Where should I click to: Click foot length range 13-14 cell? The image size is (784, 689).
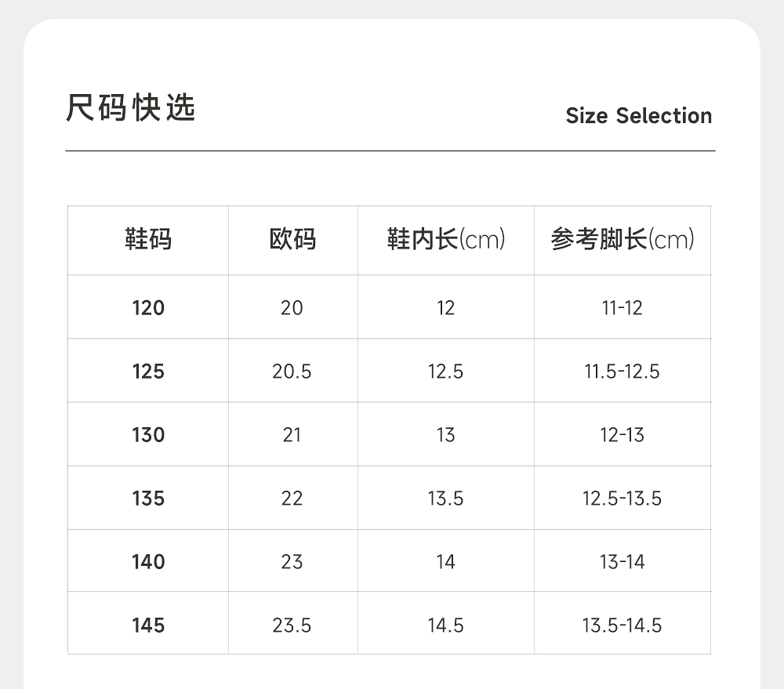click(x=622, y=562)
